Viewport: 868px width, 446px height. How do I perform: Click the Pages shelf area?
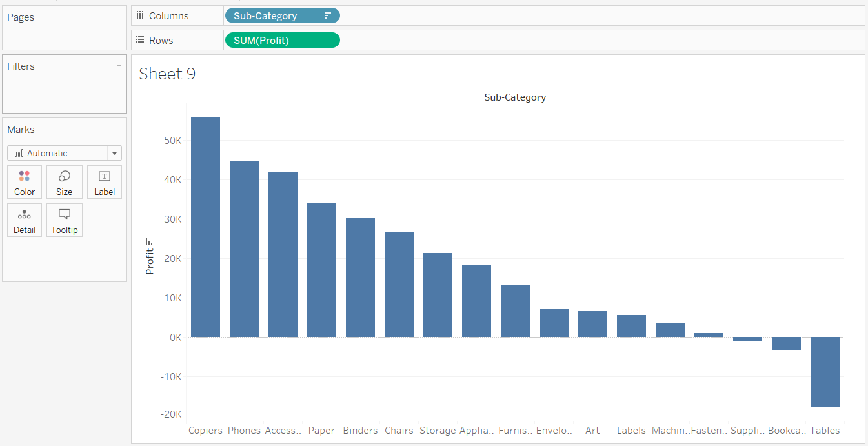coord(65,28)
